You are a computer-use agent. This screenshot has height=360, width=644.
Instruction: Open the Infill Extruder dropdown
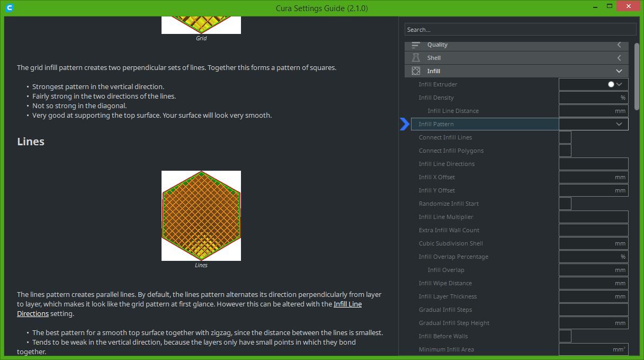tap(620, 84)
